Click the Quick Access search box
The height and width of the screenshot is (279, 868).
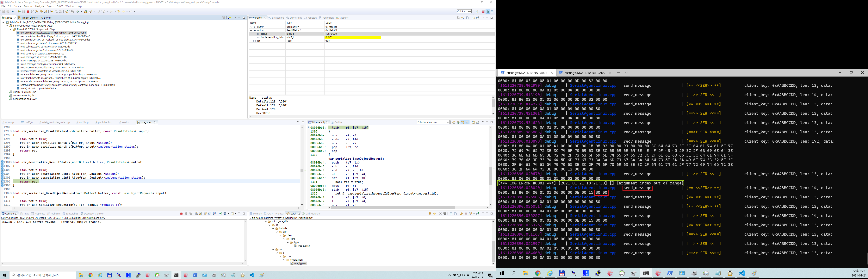tap(464, 11)
